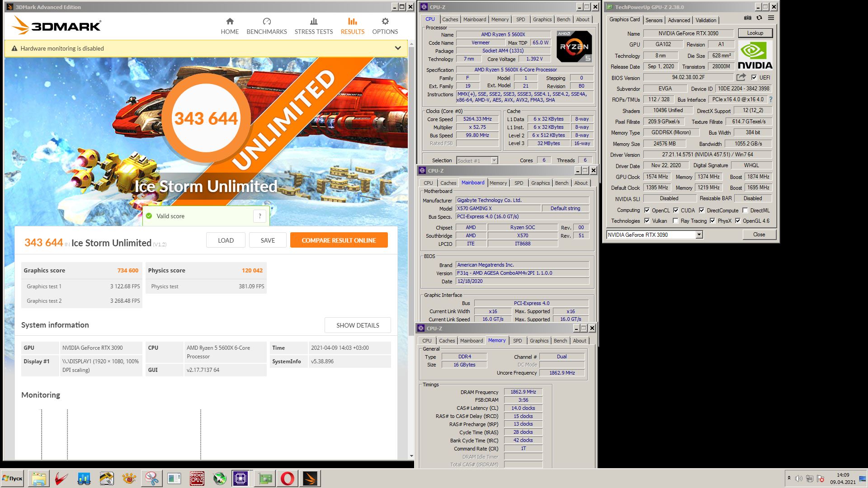Toggle the PhysX checkbox
This screenshot has width=868, height=488.
pyautogui.click(x=712, y=221)
